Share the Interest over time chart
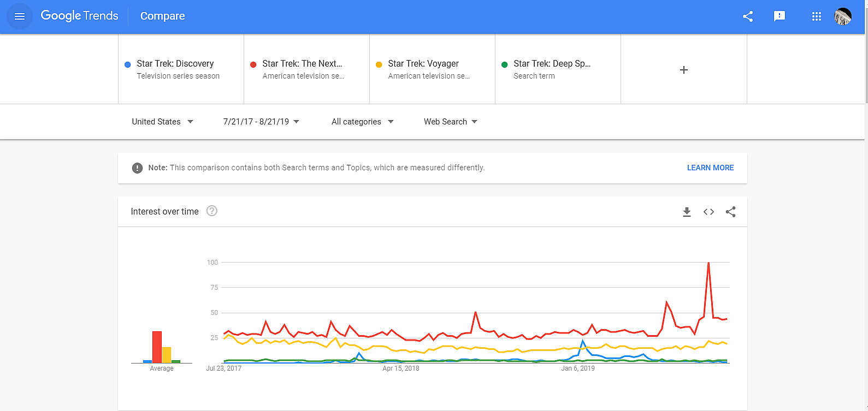The image size is (868, 411). pyautogui.click(x=730, y=212)
